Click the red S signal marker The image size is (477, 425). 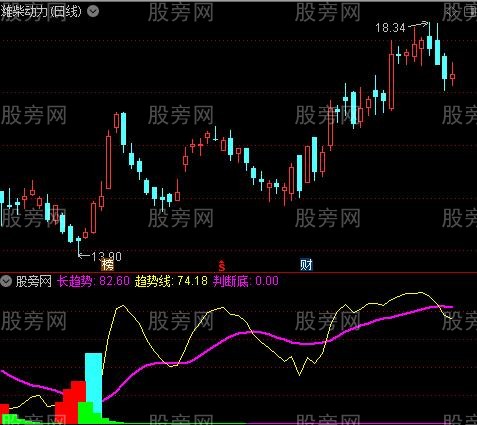(x=222, y=265)
